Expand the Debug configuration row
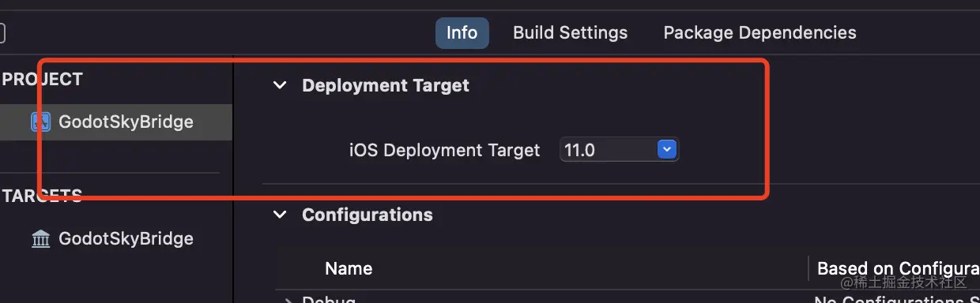This screenshot has width=980, height=303. click(x=286, y=300)
